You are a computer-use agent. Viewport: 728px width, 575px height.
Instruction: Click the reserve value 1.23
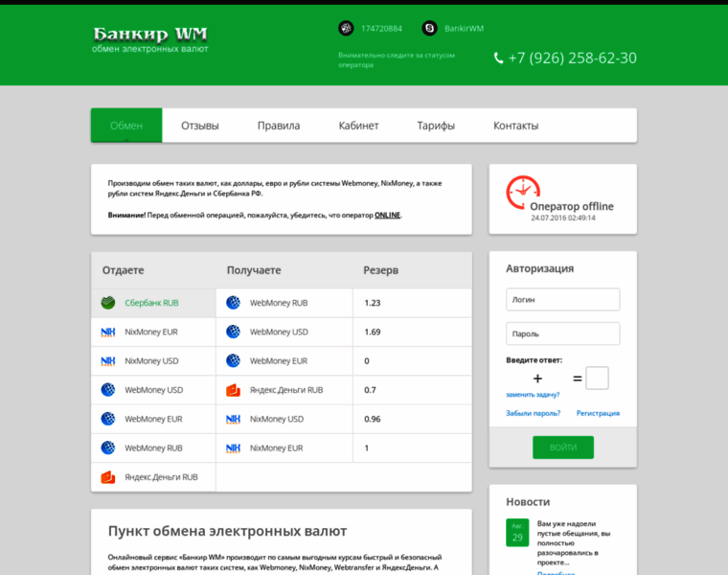click(373, 303)
